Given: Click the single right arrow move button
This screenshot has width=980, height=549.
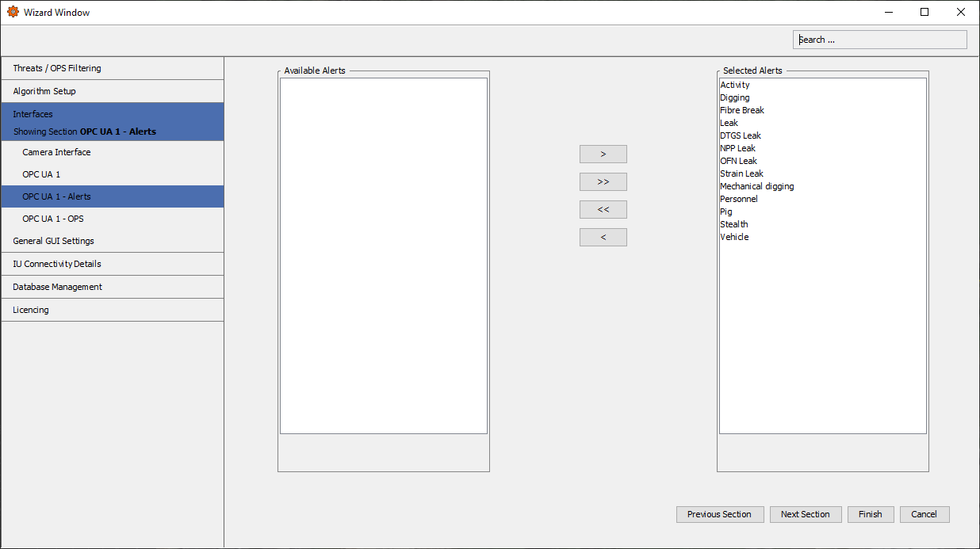Looking at the screenshot, I should point(603,154).
